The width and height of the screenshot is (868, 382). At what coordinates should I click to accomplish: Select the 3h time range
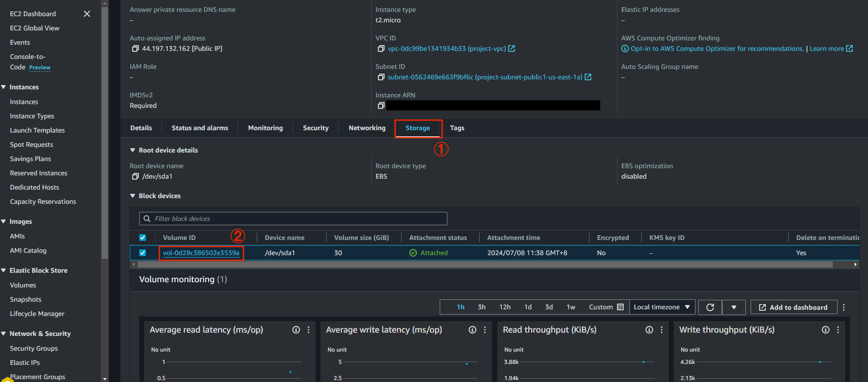[x=482, y=307]
